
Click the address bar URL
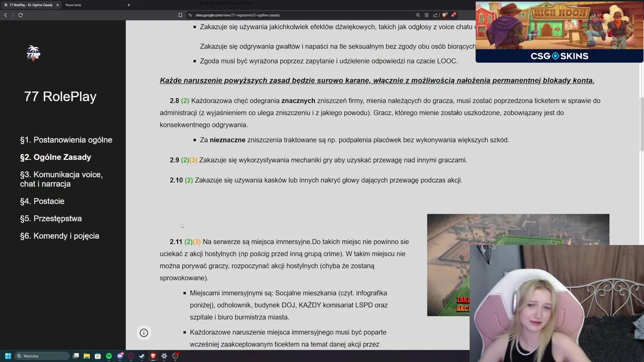point(237,15)
